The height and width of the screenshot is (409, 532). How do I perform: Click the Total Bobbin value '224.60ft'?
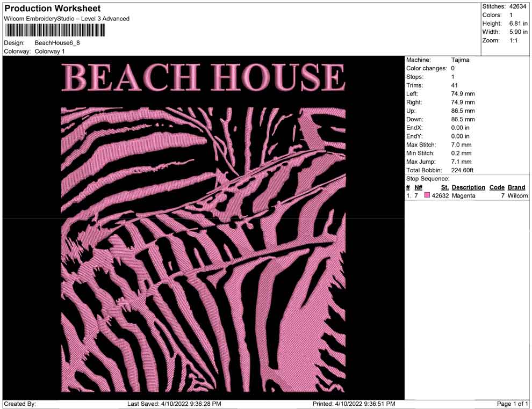(462, 170)
